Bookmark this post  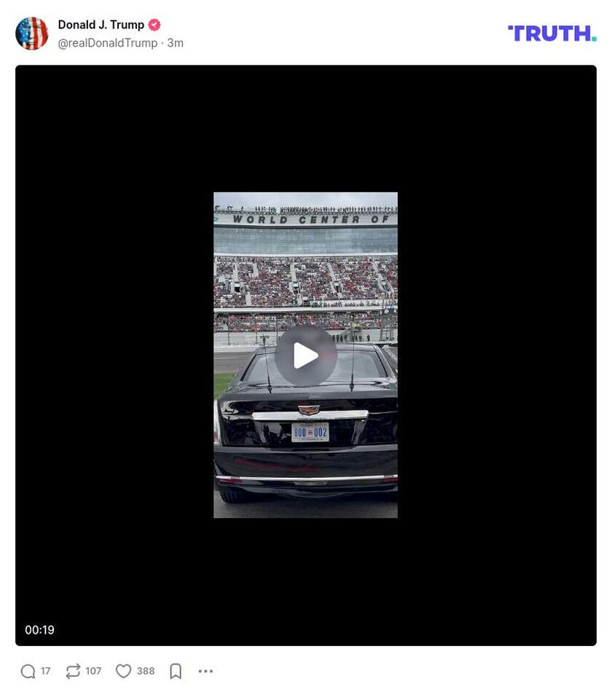point(176,671)
